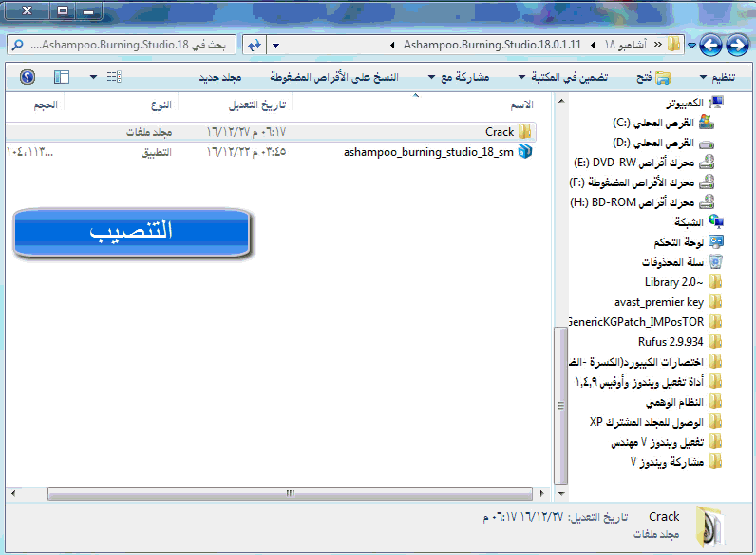Select the ashampoo_burning_studio_18_sm application file
Viewport: 756px width, 555px height.
(x=439, y=151)
